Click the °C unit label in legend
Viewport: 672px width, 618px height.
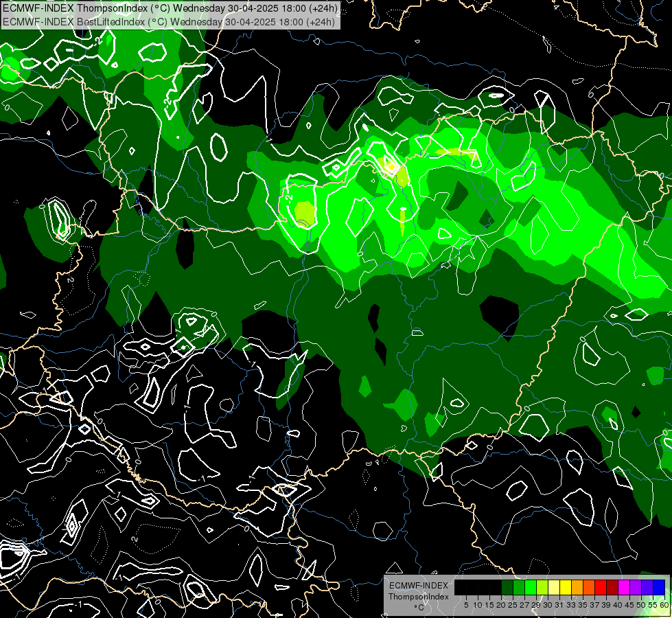tap(419, 607)
